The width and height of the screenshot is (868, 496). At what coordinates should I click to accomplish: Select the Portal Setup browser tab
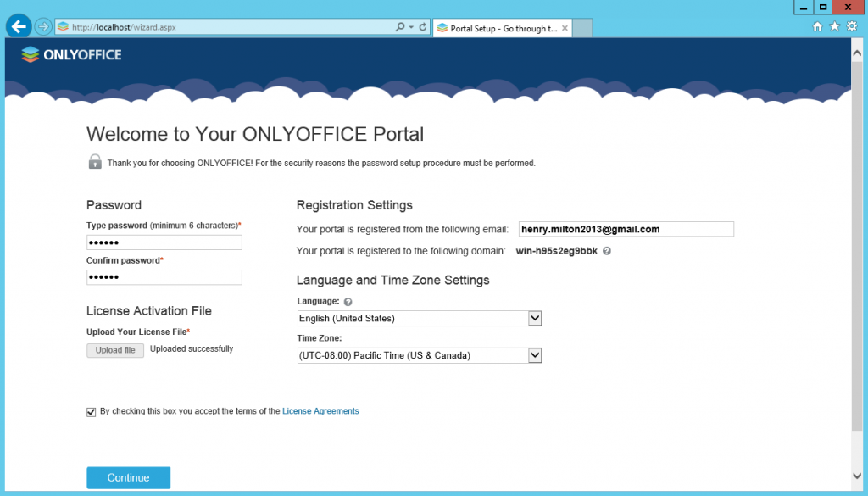pyautogui.click(x=502, y=28)
